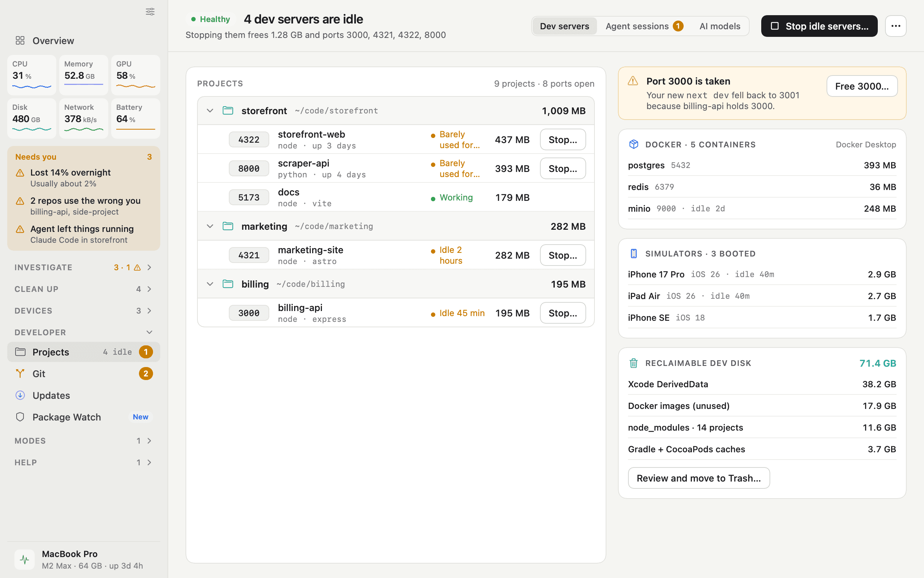Open the three-dots more options menu
The width and height of the screenshot is (924, 578).
point(896,26)
